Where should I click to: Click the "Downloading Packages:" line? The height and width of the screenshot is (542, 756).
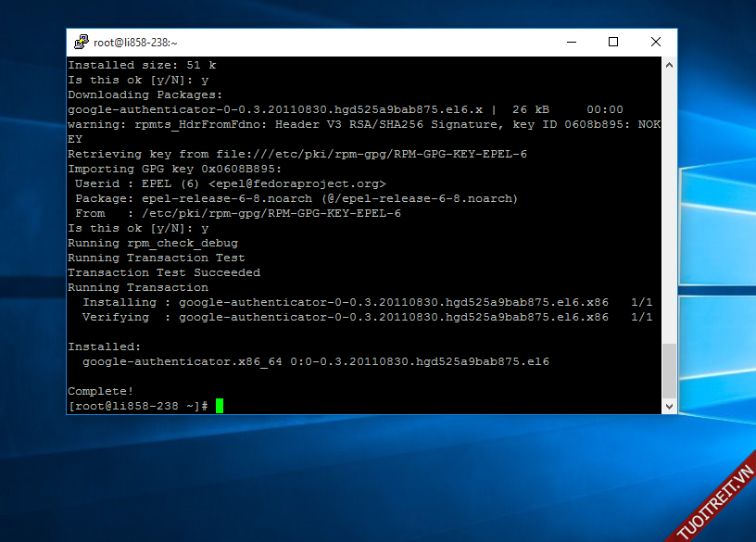(x=145, y=95)
